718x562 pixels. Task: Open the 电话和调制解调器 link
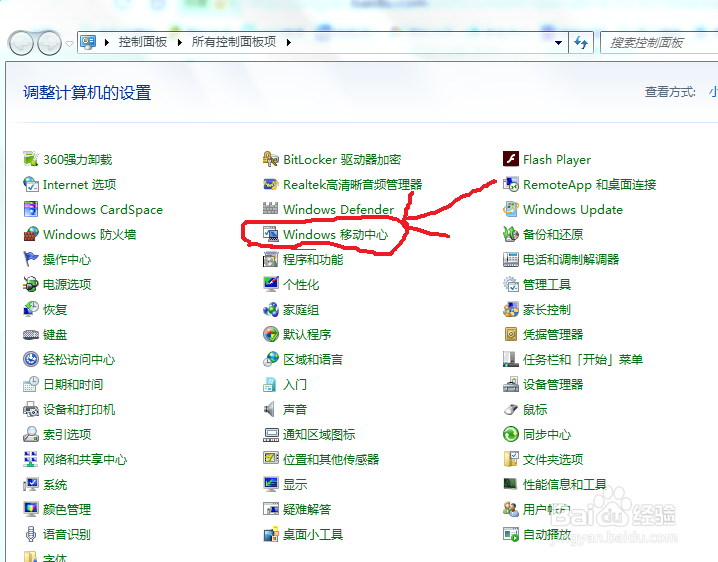[571, 259]
